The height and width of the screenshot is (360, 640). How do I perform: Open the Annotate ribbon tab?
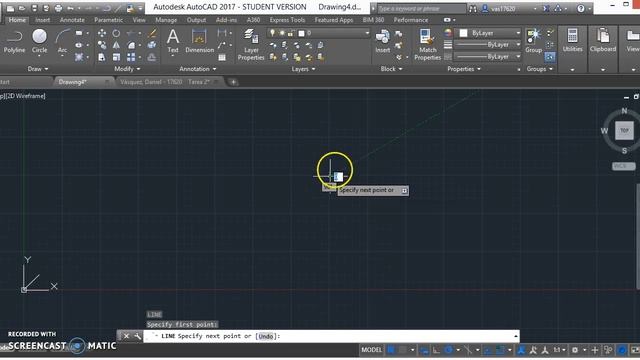click(x=72, y=20)
